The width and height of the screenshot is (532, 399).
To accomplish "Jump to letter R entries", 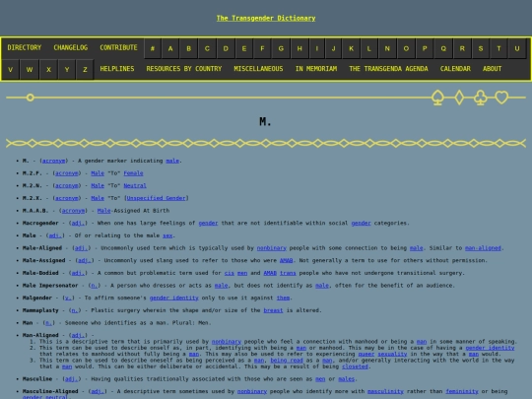I will [462, 48].
